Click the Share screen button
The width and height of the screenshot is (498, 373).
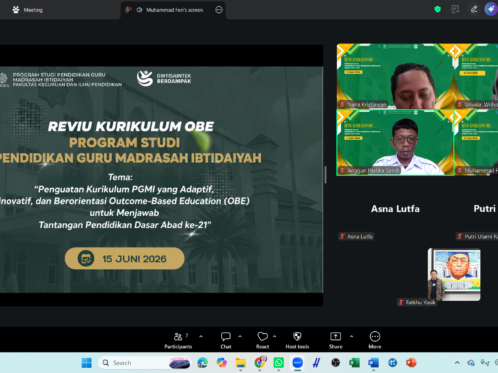pos(335,340)
